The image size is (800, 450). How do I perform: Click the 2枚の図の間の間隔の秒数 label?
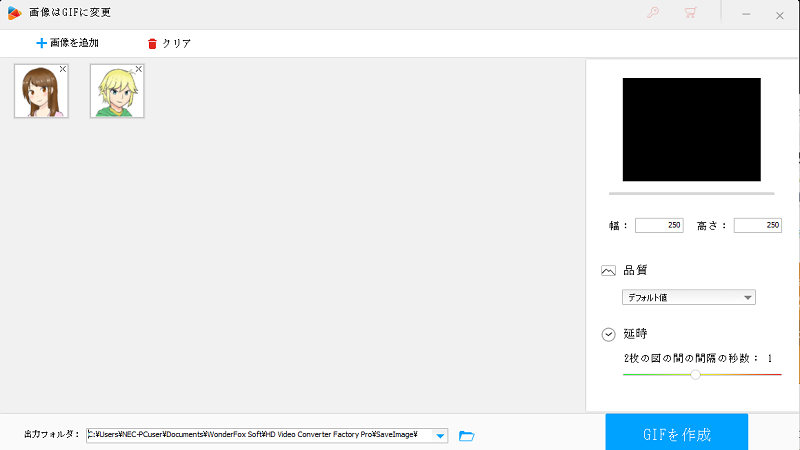(691, 358)
